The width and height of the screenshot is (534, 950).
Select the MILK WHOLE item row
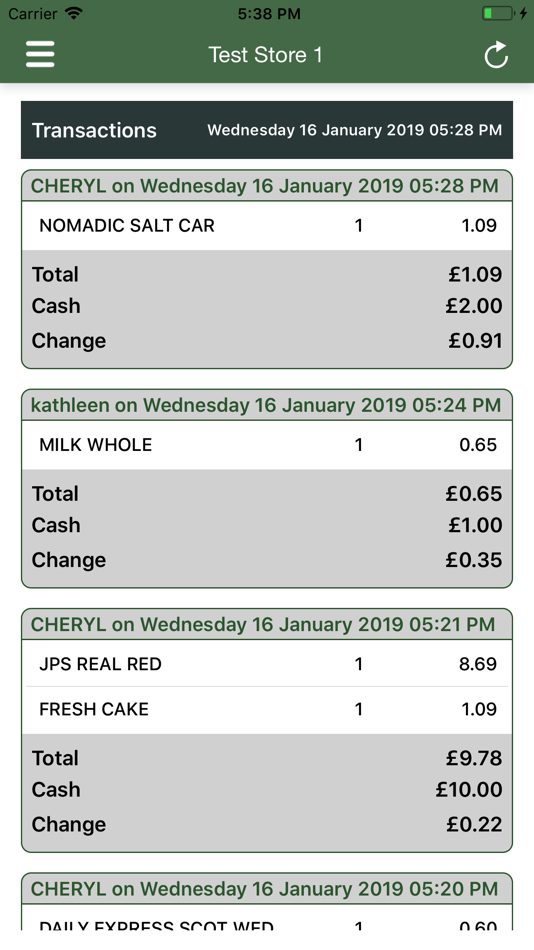coord(267,445)
